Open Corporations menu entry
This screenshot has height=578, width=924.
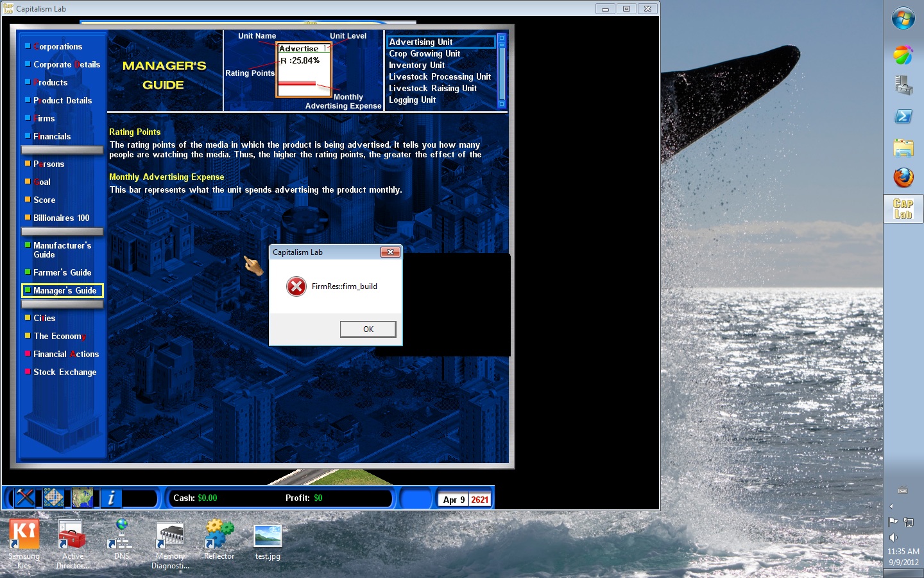(58, 46)
